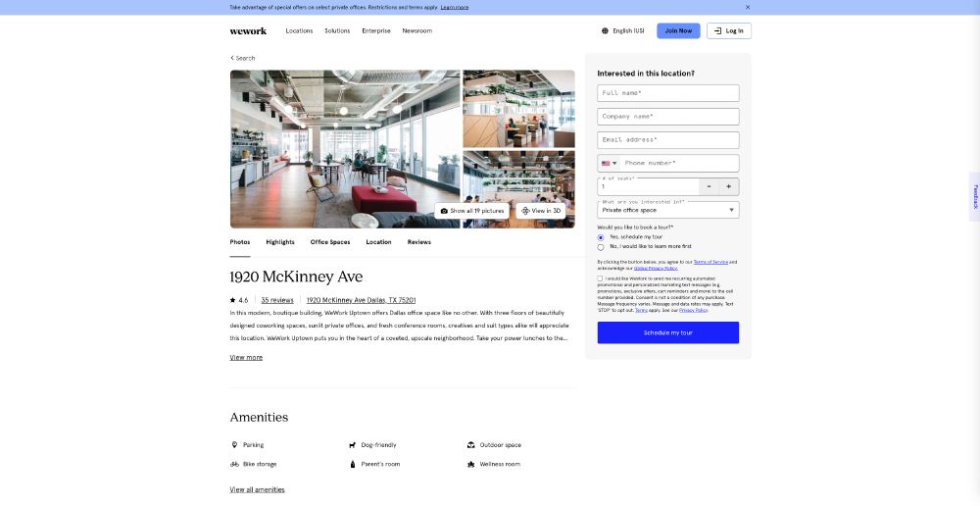This screenshot has width=980, height=506.
Task: Open the 1920 McKinney Ave Dallas address link
Action: pos(362,300)
